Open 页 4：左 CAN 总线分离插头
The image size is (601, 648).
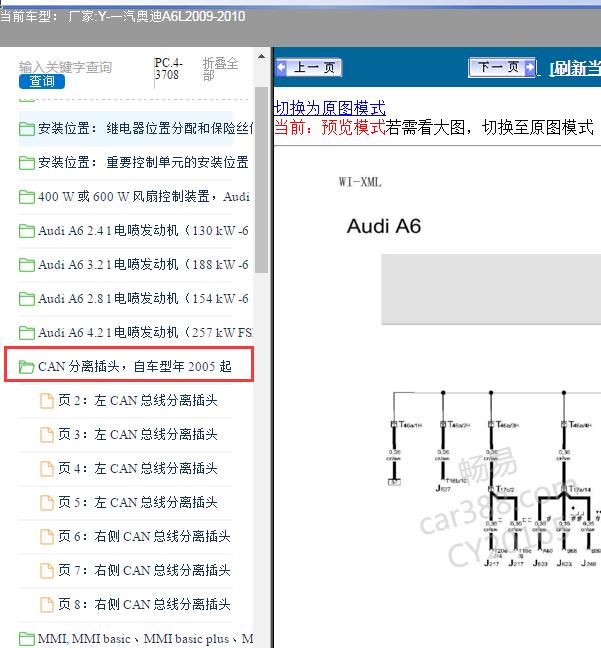(138, 468)
